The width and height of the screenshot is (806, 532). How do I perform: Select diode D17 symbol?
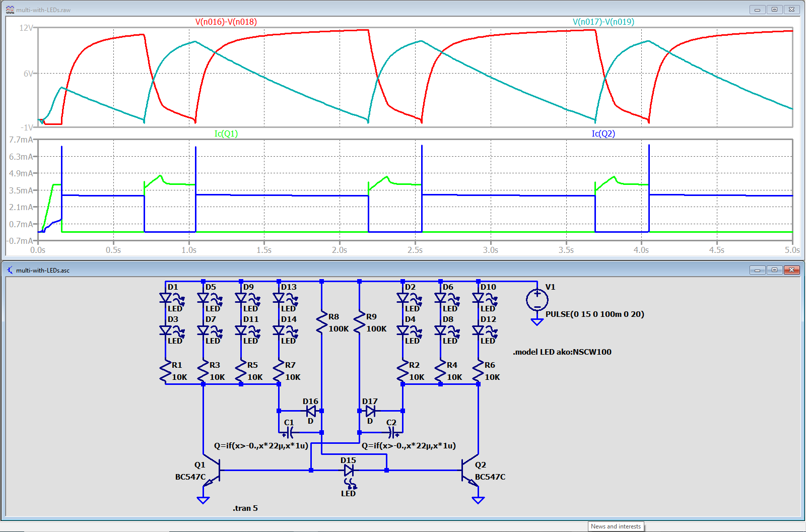pyautogui.click(x=370, y=411)
